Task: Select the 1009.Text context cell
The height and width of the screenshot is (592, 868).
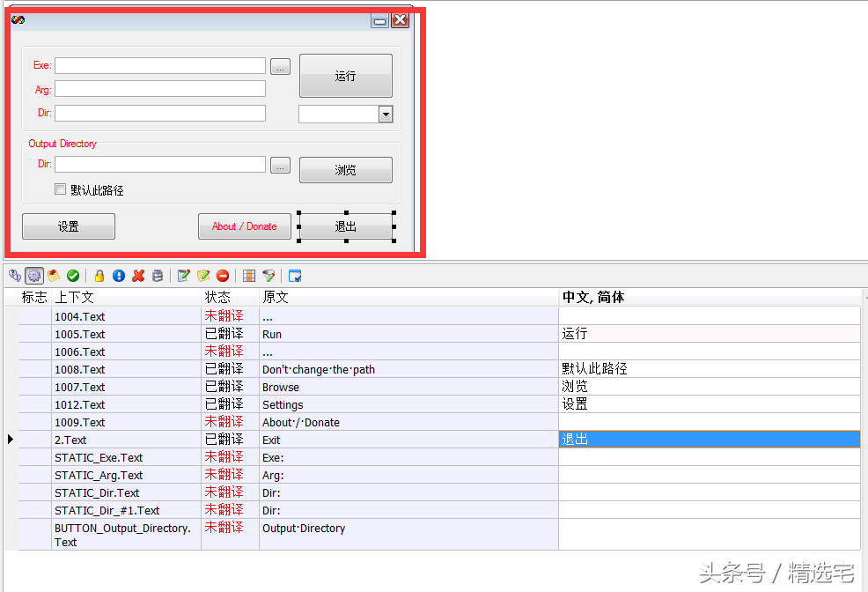Action: pos(126,422)
